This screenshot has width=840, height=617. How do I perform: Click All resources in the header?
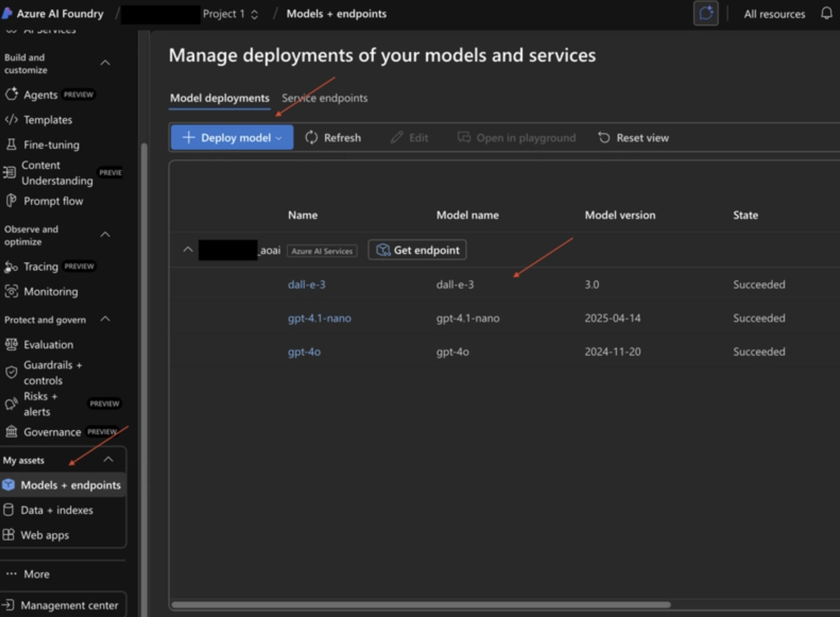pos(774,14)
